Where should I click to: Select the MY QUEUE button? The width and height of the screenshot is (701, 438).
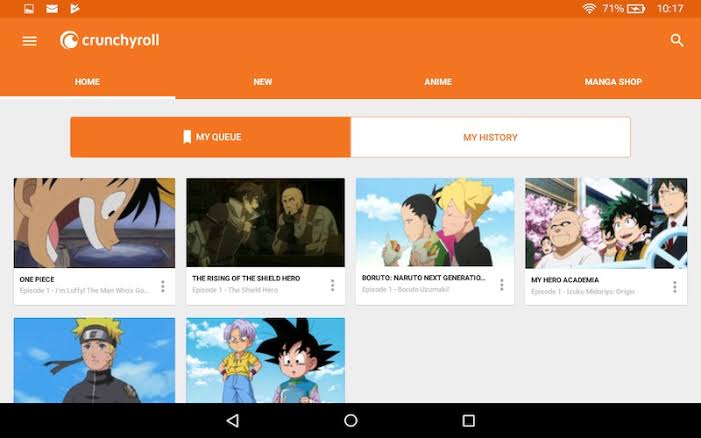pyautogui.click(x=211, y=137)
